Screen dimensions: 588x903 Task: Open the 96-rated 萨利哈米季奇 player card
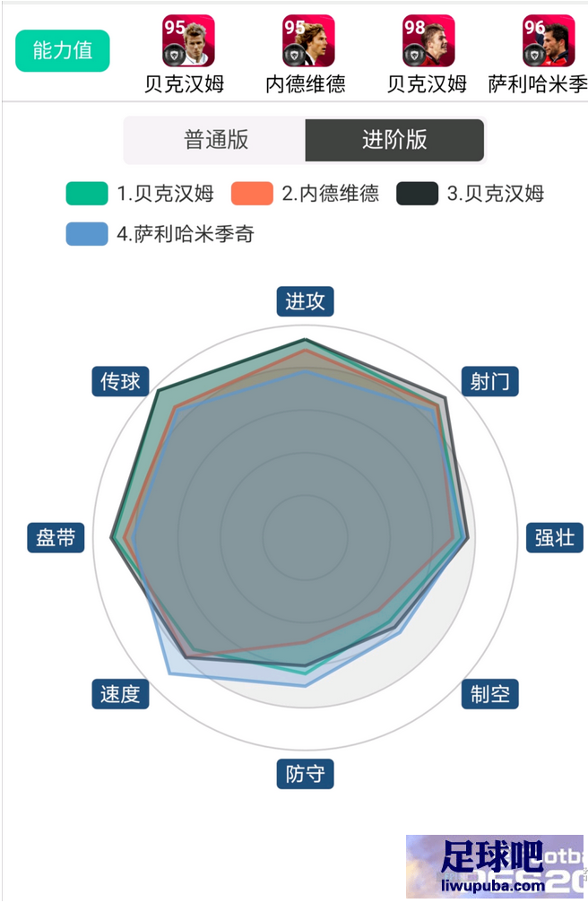(549, 41)
